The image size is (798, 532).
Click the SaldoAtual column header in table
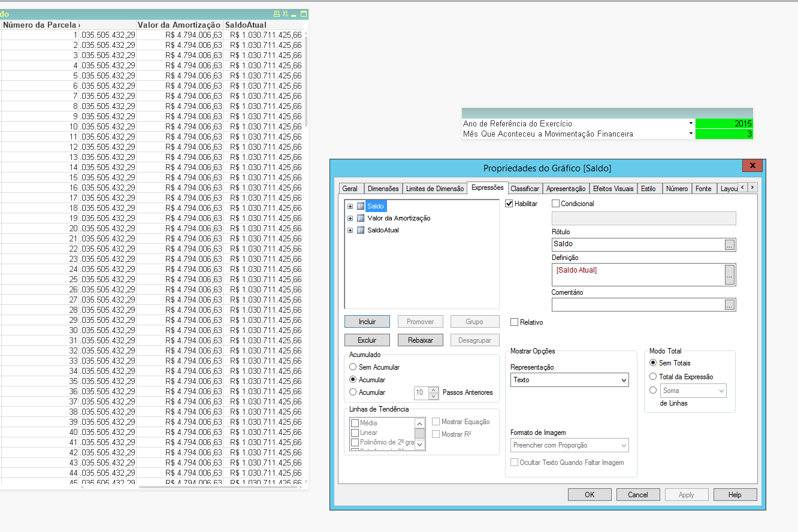point(262,25)
